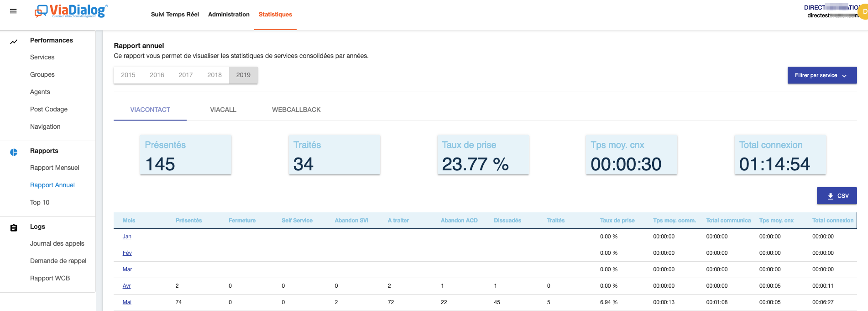The image size is (868, 311).
Task: Open Demande de rappel
Action: (58, 261)
